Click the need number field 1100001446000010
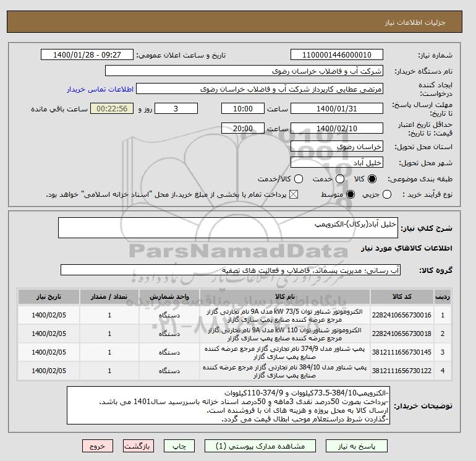476x461 pixels. (337, 54)
